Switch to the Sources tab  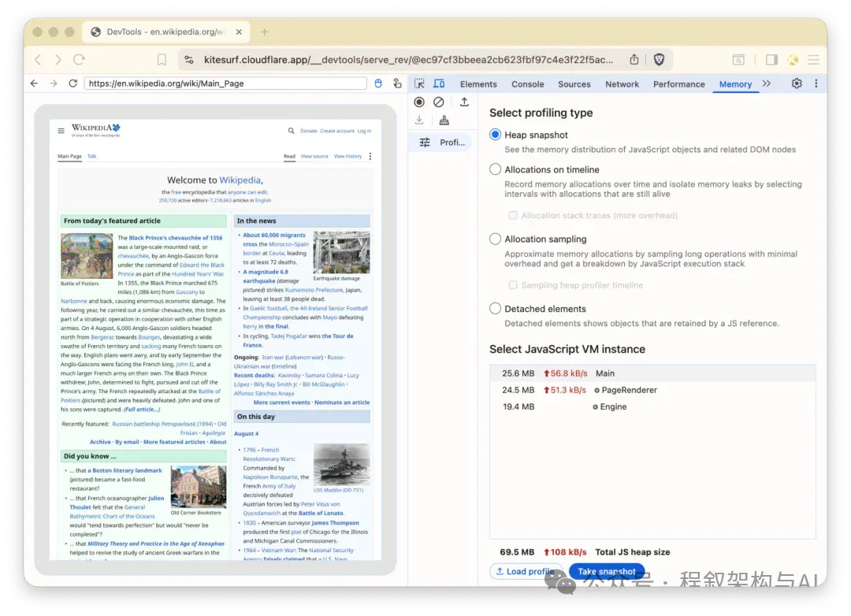pos(574,84)
